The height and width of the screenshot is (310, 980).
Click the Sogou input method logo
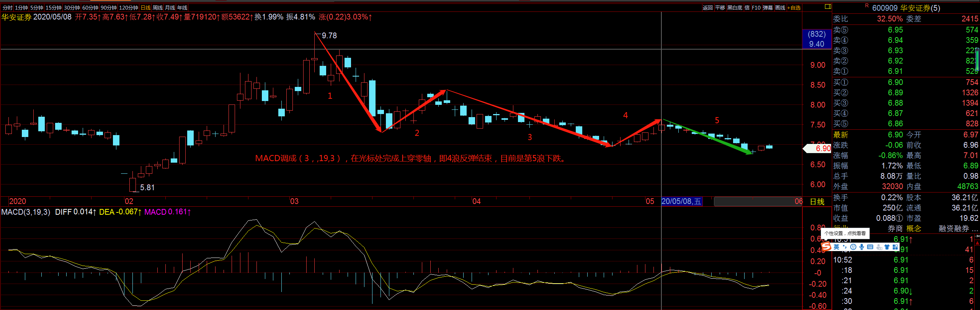click(x=826, y=247)
